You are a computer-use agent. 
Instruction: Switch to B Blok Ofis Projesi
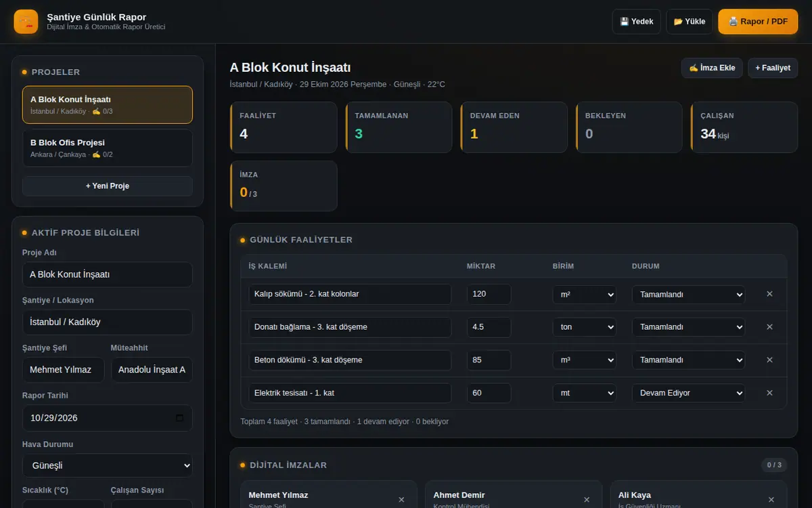point(108,148)
